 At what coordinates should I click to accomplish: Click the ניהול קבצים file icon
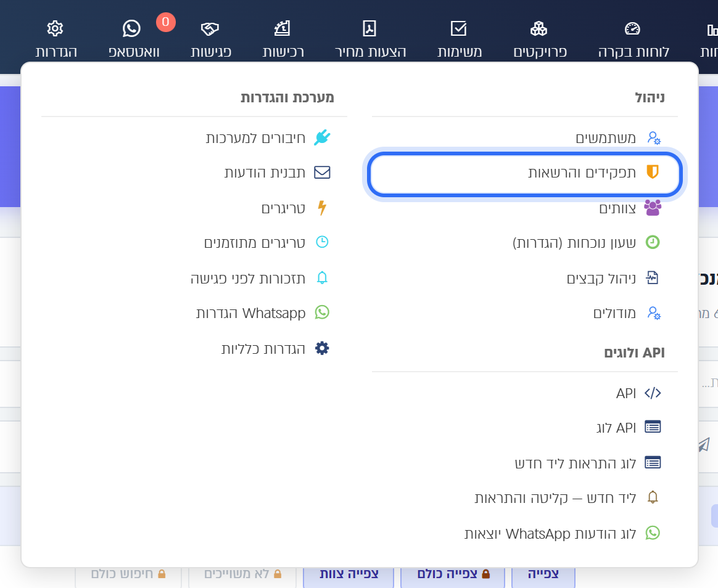[x=653, y=278]
